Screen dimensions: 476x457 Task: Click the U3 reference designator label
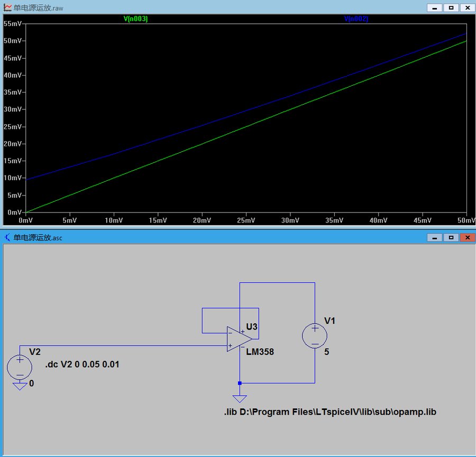pyautogui.click(x=252, y=327)
